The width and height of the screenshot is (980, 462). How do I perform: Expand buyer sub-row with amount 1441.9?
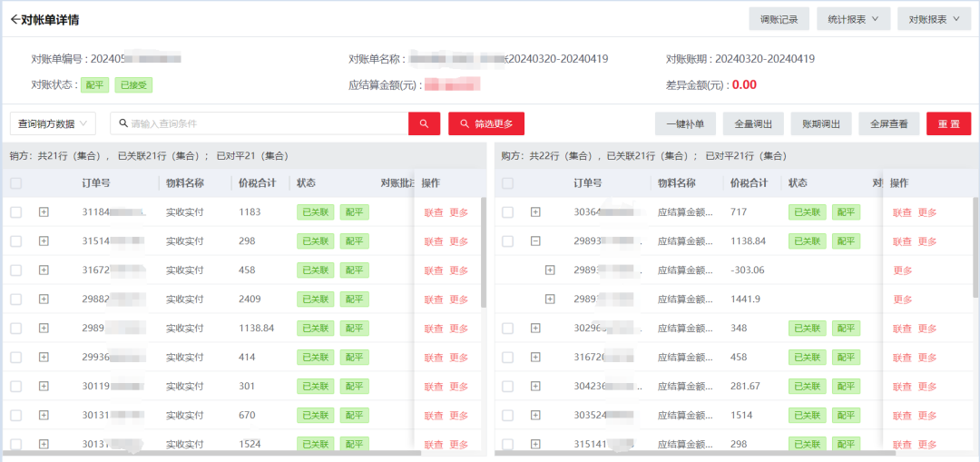click(550, 300)
